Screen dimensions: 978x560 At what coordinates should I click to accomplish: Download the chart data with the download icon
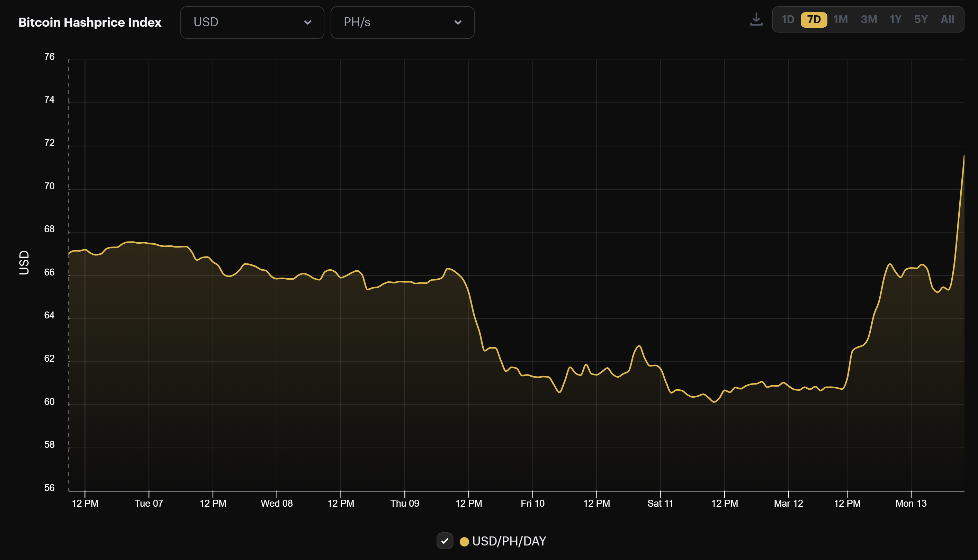756,19
